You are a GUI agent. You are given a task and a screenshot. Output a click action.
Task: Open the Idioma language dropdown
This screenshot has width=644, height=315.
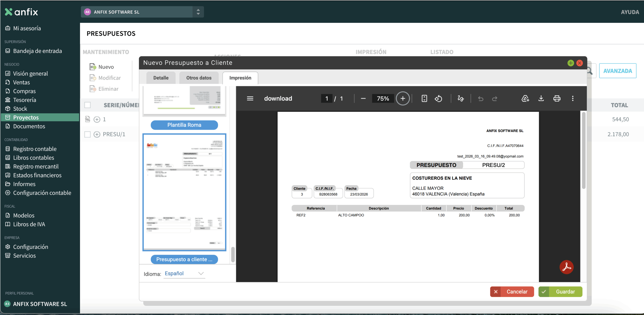click(x=184, y=274)
